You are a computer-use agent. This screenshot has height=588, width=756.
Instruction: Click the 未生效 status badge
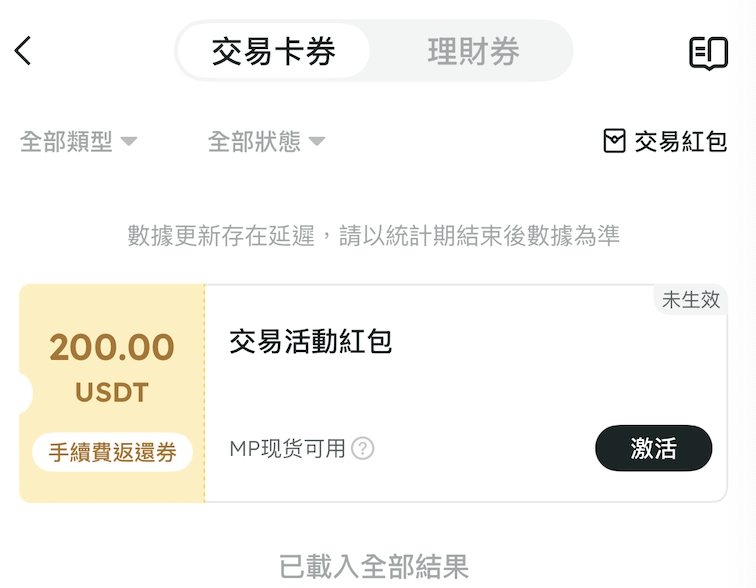point(690,300)
